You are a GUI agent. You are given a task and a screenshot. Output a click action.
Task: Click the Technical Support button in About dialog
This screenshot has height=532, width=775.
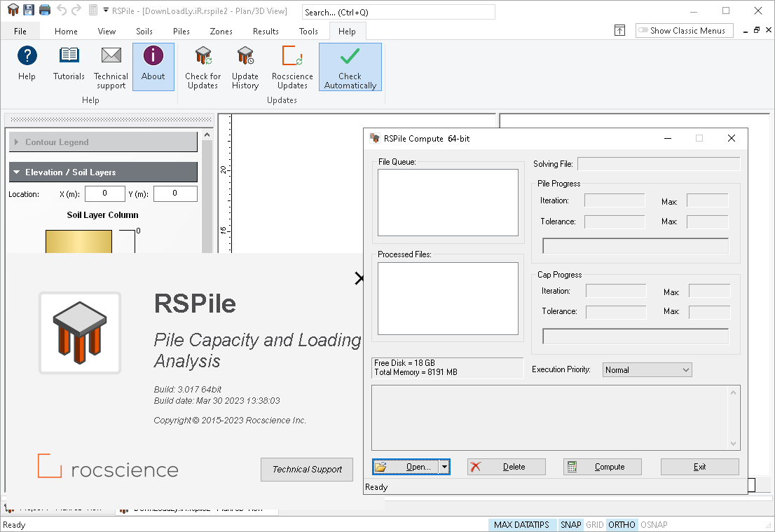(307, 470)
